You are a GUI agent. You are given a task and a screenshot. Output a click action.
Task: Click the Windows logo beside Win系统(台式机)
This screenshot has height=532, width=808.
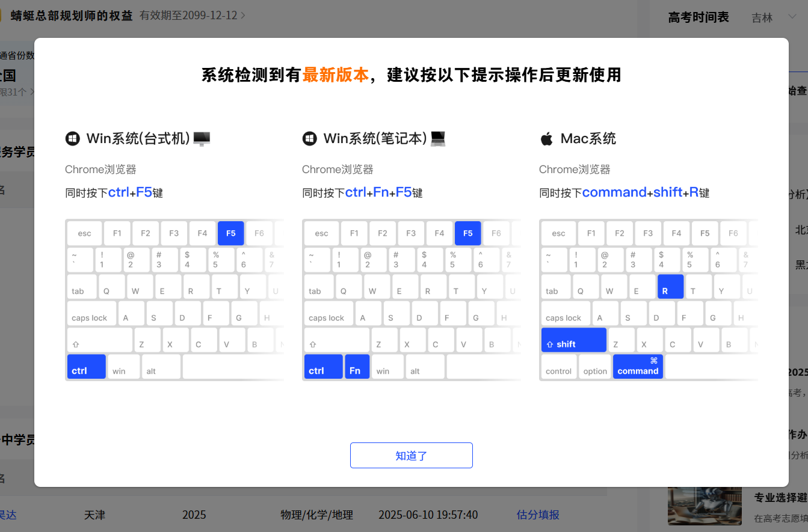coord(72,138)
